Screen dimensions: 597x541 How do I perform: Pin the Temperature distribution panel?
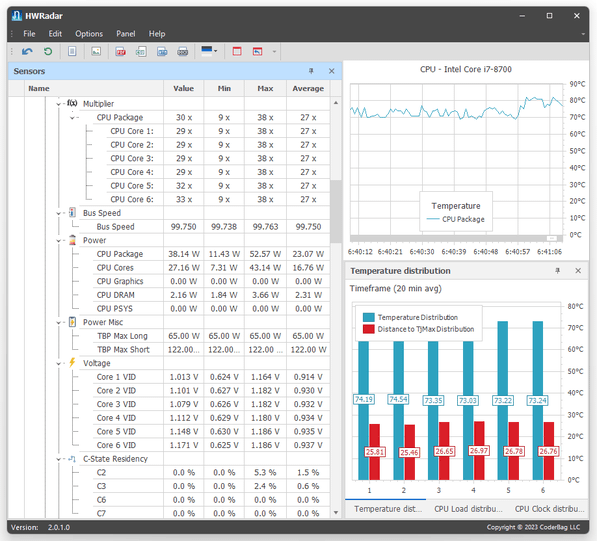557,271
